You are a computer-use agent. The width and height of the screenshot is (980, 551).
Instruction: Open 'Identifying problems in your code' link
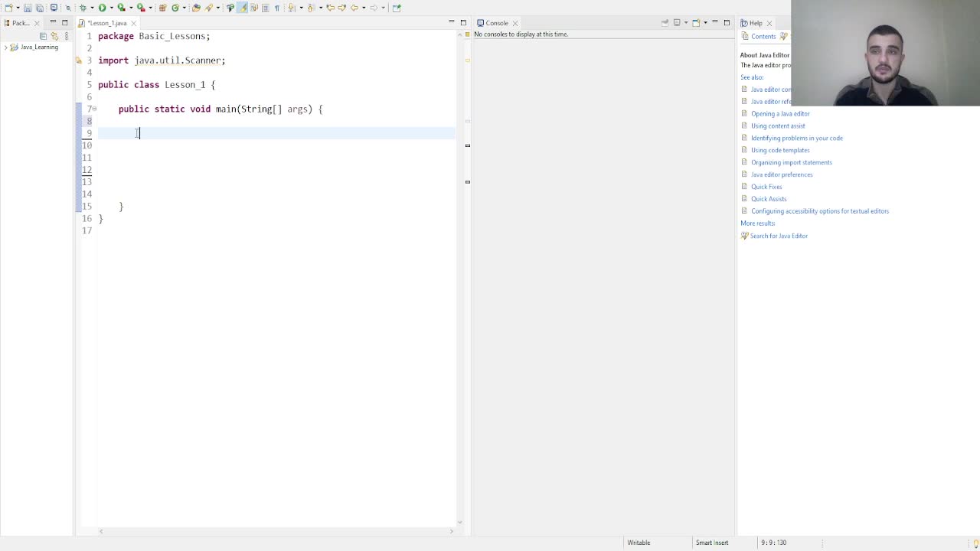[797, 139]
